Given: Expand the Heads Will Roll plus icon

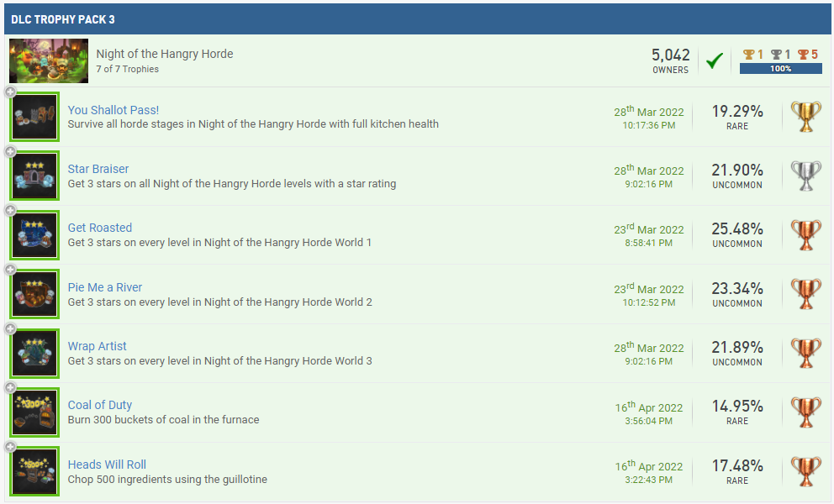Looking at the screenshot, I should pos(10,447).
